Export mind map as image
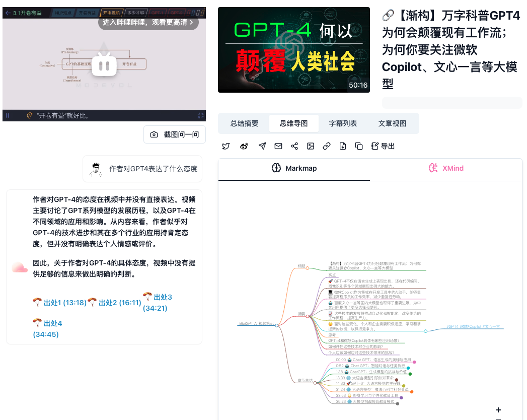 tap(311, 146)
